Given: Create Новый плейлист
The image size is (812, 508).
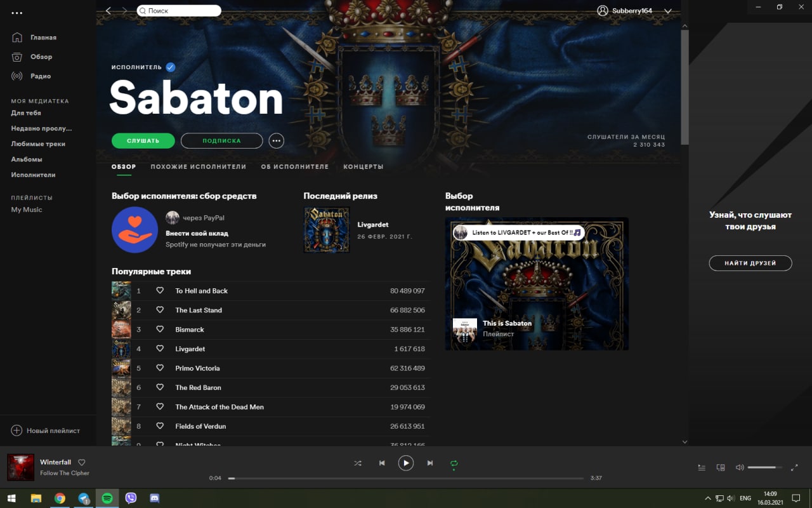Looking at the screenshot, I should click(46, 431).
